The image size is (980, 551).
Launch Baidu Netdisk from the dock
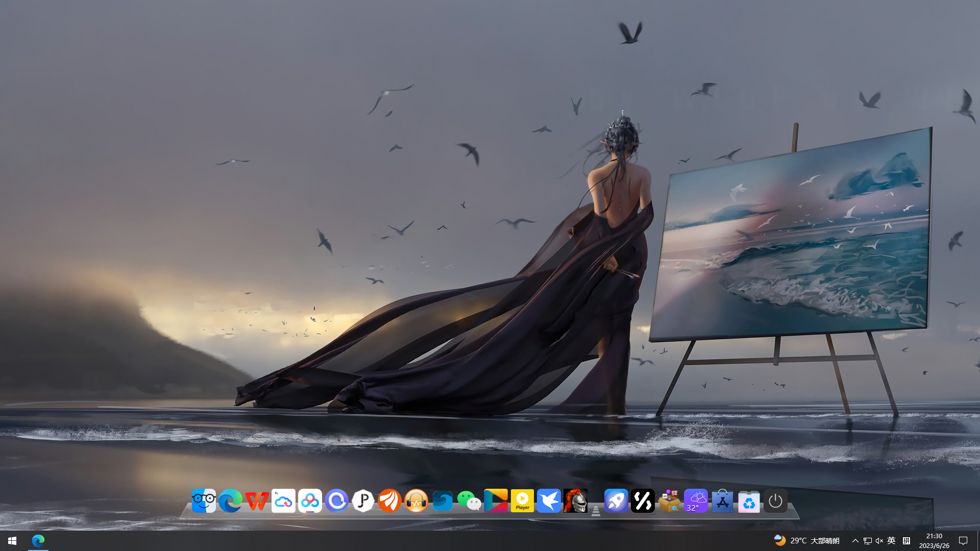pos(310,501)
